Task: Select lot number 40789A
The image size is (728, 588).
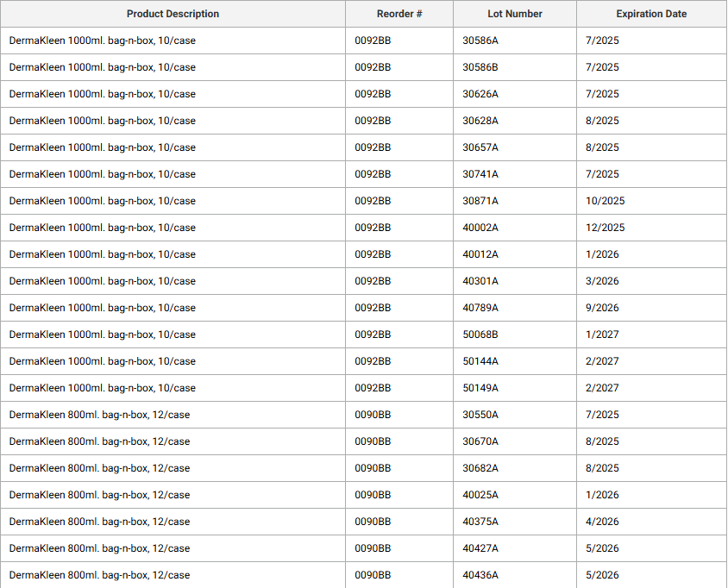Action: click(480, 308)
